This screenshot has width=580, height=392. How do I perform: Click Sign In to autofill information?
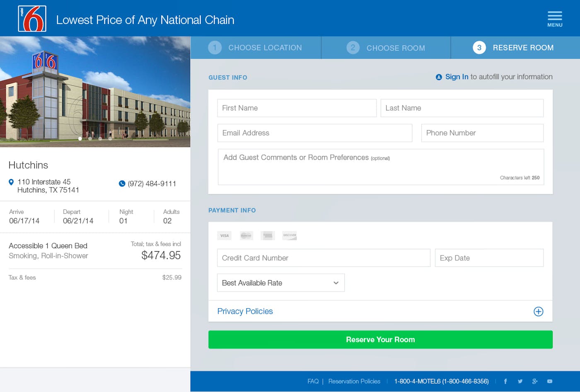coord(456,77)
